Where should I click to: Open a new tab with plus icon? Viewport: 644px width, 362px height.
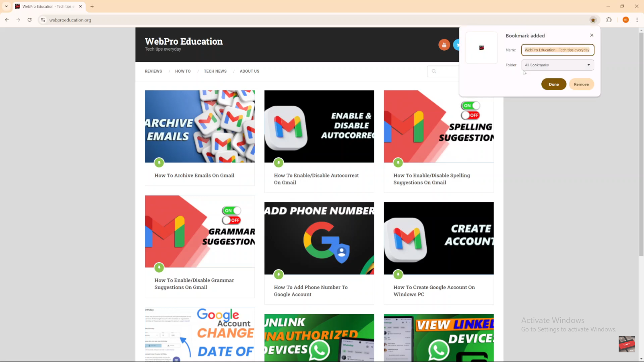92,6
